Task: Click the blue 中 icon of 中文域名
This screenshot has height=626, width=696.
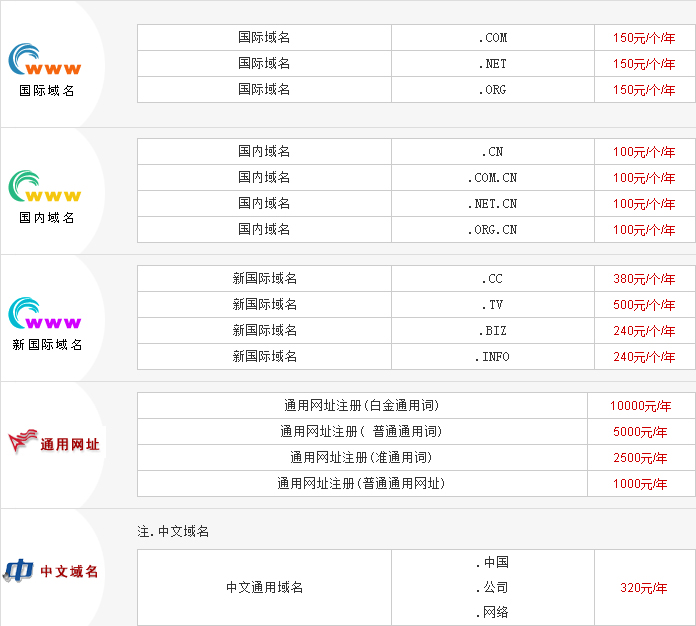Action: [x=18, y=571]
